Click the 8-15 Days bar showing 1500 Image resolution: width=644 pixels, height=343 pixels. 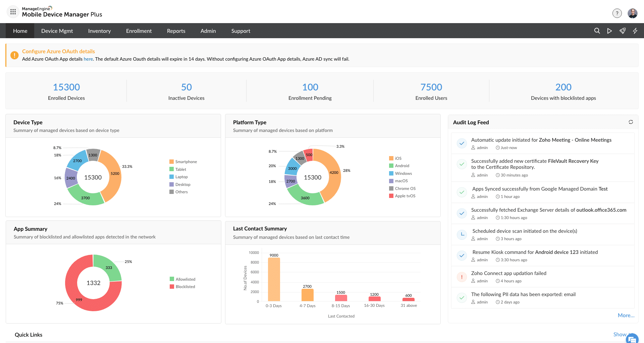341,298
